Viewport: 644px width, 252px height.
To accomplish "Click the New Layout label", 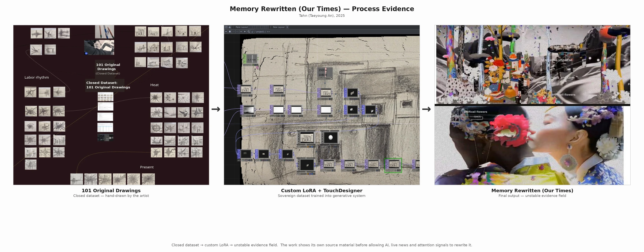I will point(279,27).
